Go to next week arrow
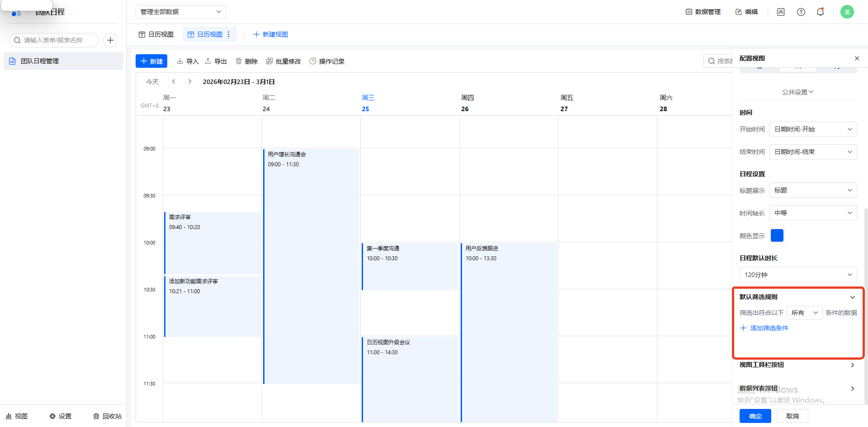Image resolution: width=868 pixels, height=427 pixels. [190, 82]
